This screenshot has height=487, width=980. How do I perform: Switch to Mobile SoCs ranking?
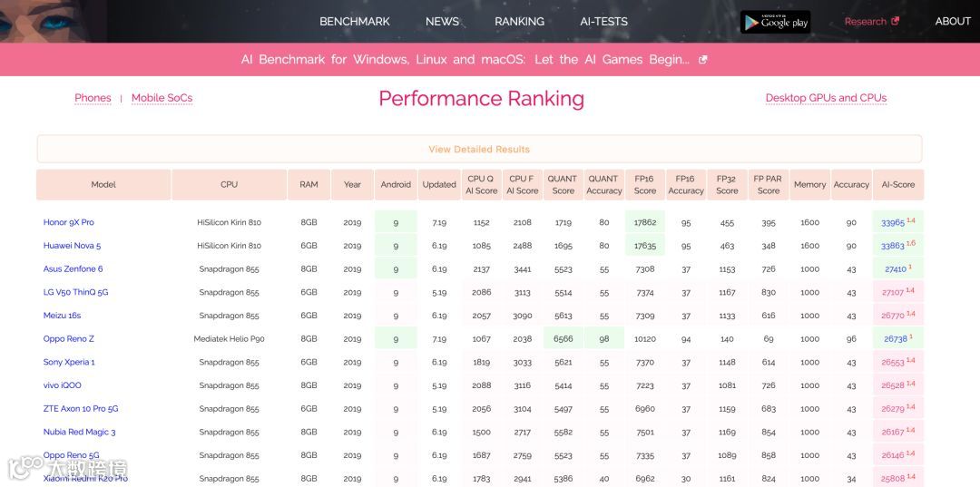(x=162, y=98)
